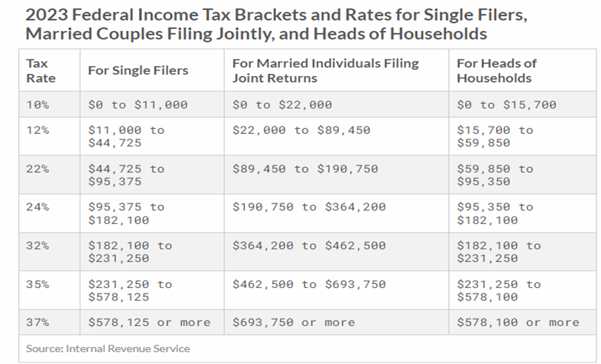This screenshot has height=364, width=601.
Task: Select the "$22,000 to $89,450" cell
Action: tap(301, 130)
